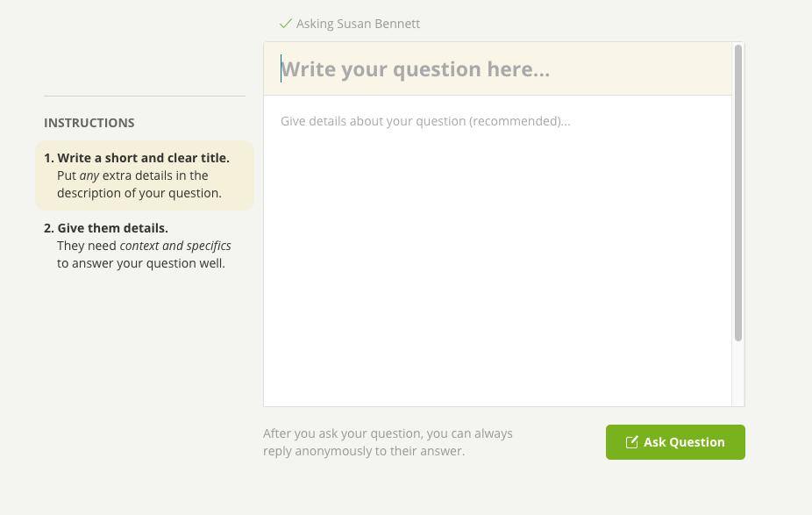Click the "Asking Susan Bennett" label
The height and width of the screenshot is (515, 812).
358,24
